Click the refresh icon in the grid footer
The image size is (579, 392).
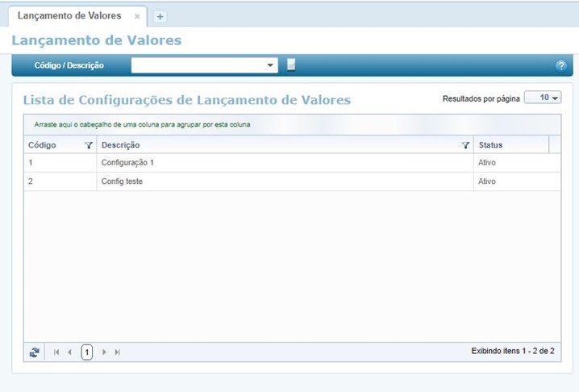[x=35, y=352]
